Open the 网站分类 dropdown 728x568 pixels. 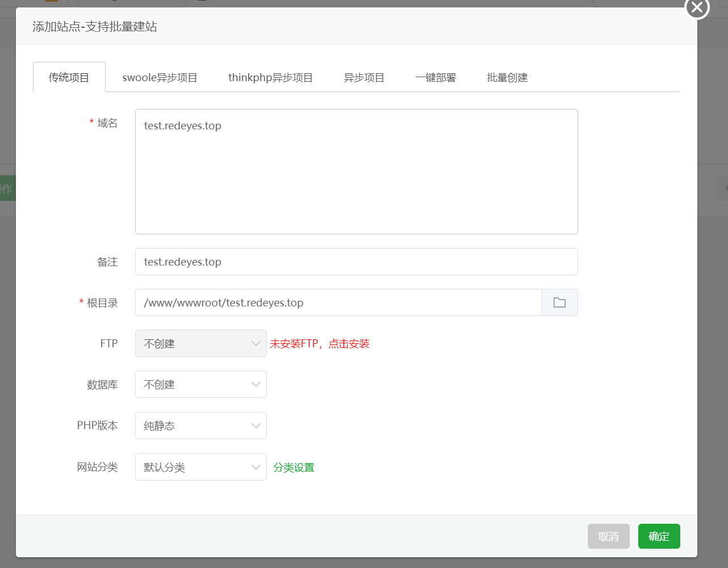[200, 467]
